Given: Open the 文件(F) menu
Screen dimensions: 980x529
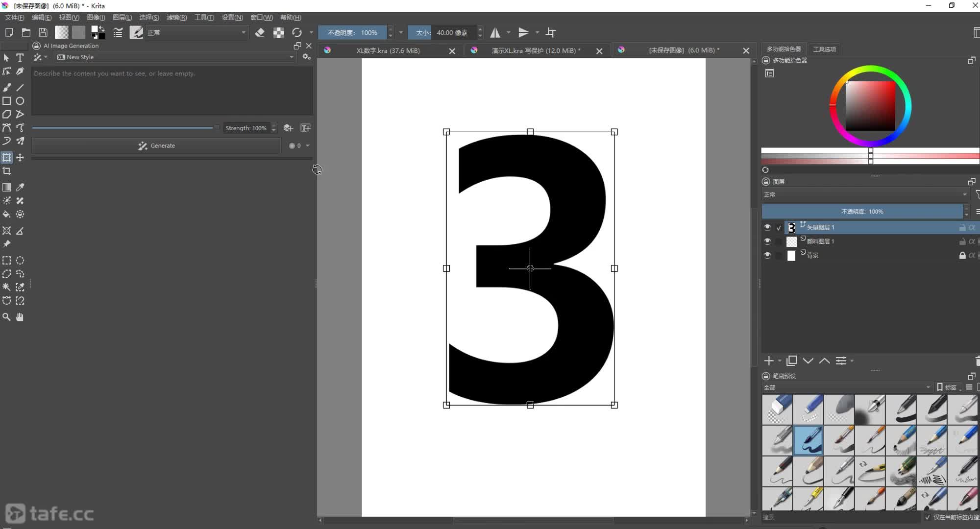Looking at the screenshot, I should click(14, 17).
